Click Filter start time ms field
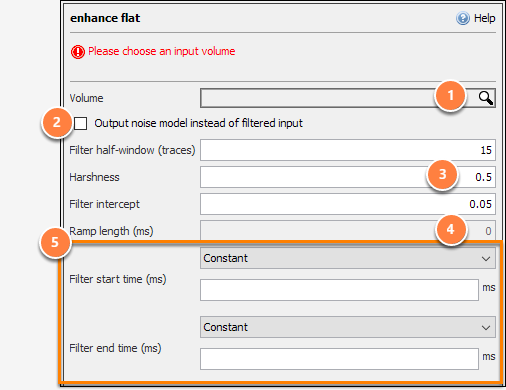The width and height of the screenshot is (506, 390). [339, 290]
